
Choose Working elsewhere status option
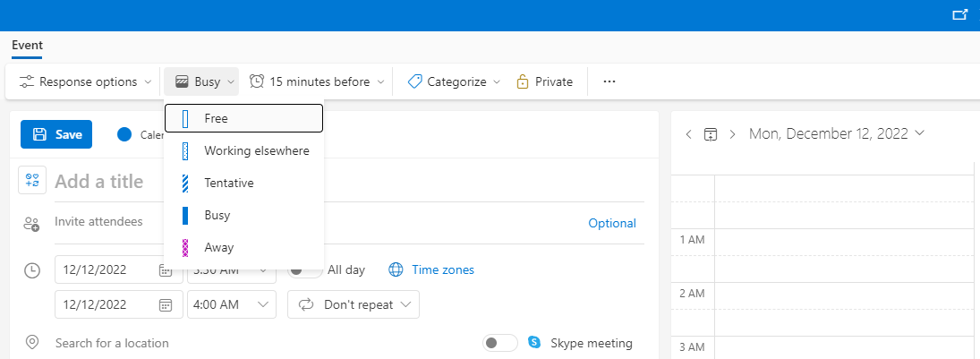coord(243,150)
